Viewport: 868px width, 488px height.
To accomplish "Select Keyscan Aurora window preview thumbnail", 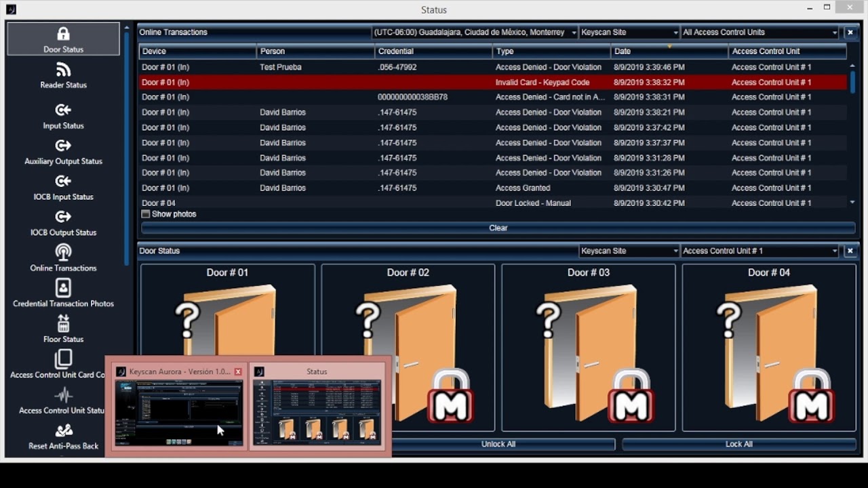I will pyautogui.click(x=178, y=413).
